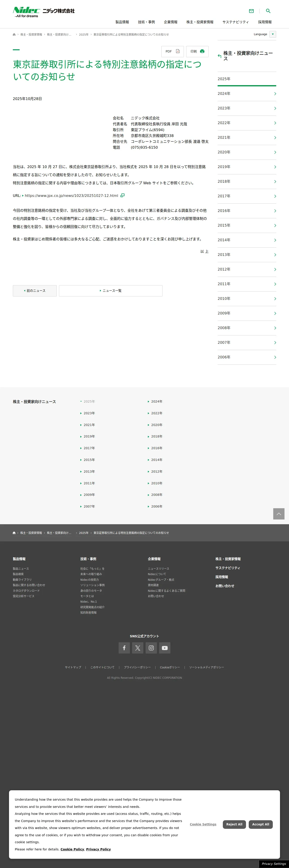
Task: Click external link icon after JPX URL
Action: tap(123, 196)
